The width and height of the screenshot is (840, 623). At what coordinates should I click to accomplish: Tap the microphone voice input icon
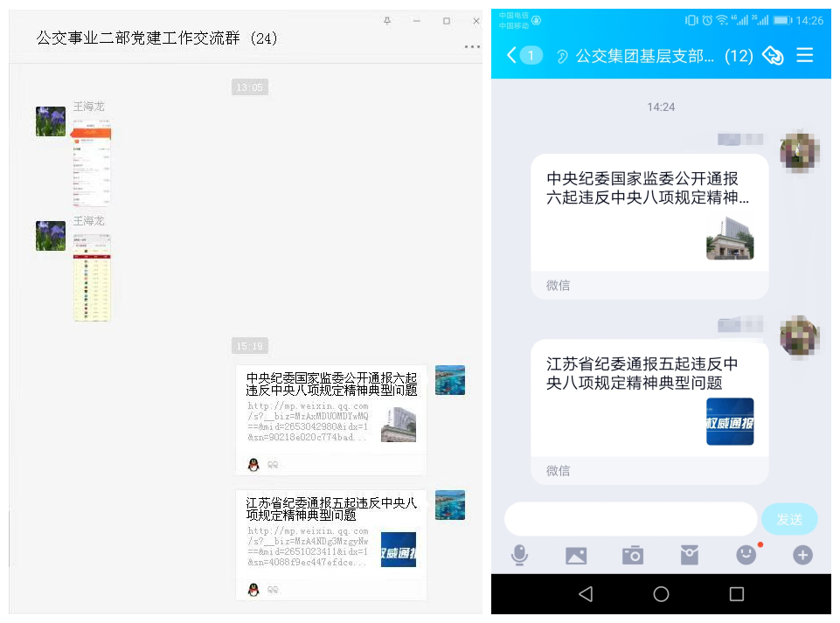tap(520, 555)
